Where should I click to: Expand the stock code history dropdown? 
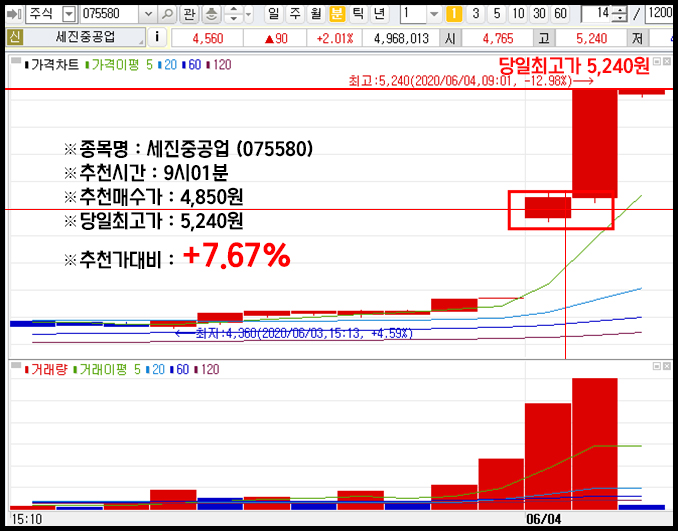148,14
